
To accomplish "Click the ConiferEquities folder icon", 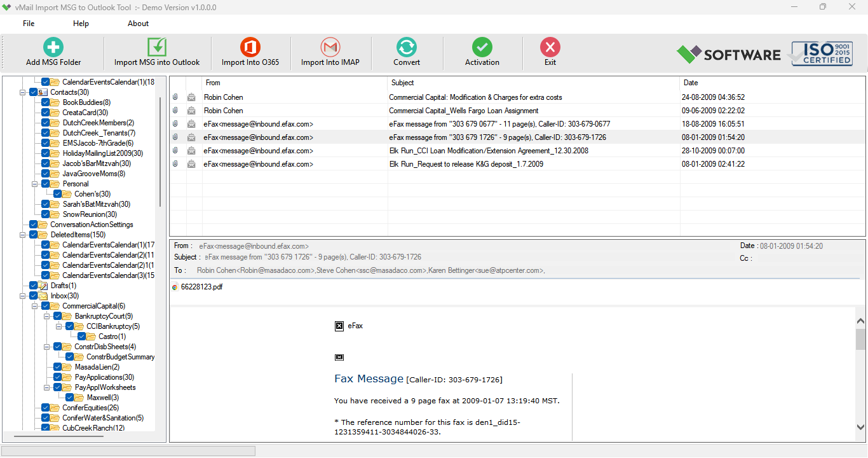I will coord(55,408).
